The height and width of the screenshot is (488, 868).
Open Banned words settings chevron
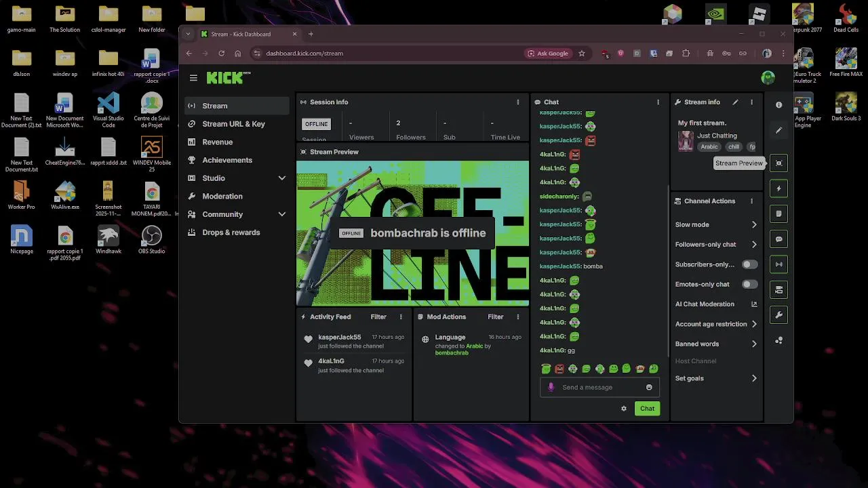pos(754,344)
